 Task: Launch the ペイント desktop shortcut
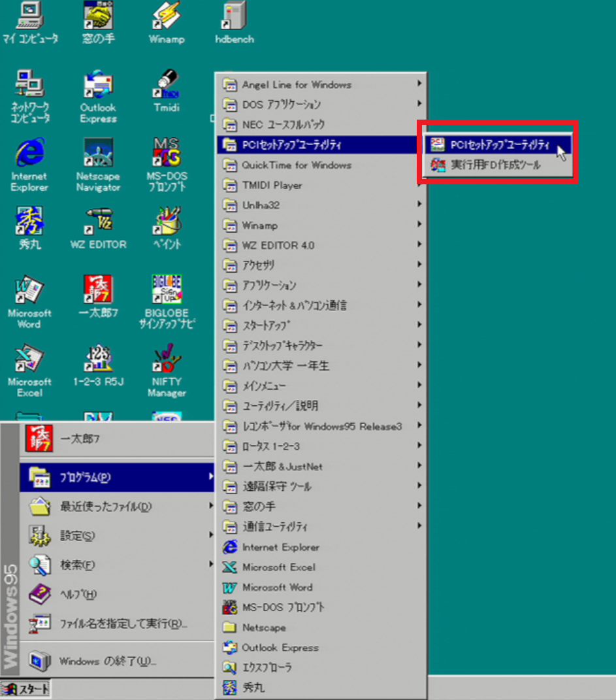(x=167, y=227)
